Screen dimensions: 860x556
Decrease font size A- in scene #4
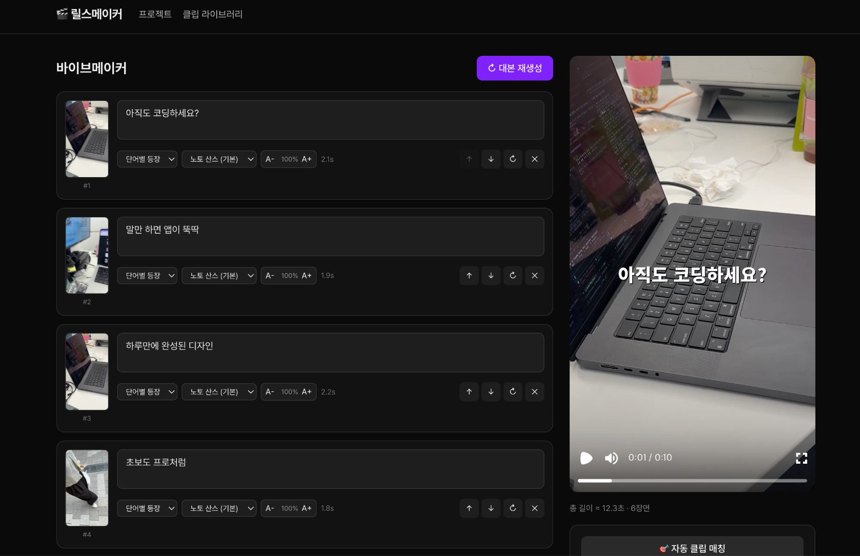pyautogui.click(x=270, y=508)
